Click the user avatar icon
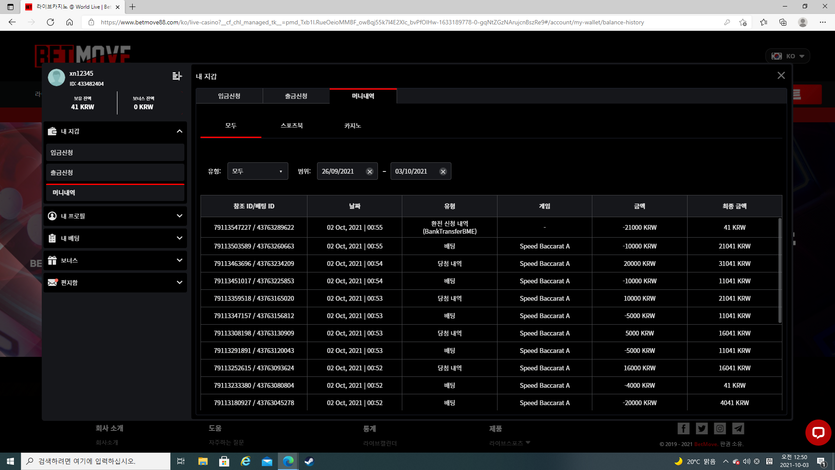 [56, 78]
